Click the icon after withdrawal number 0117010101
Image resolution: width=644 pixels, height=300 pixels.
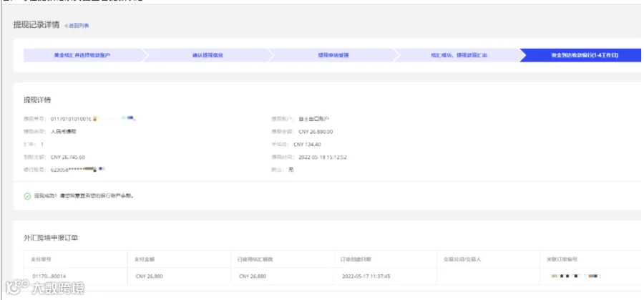point(95,119)
